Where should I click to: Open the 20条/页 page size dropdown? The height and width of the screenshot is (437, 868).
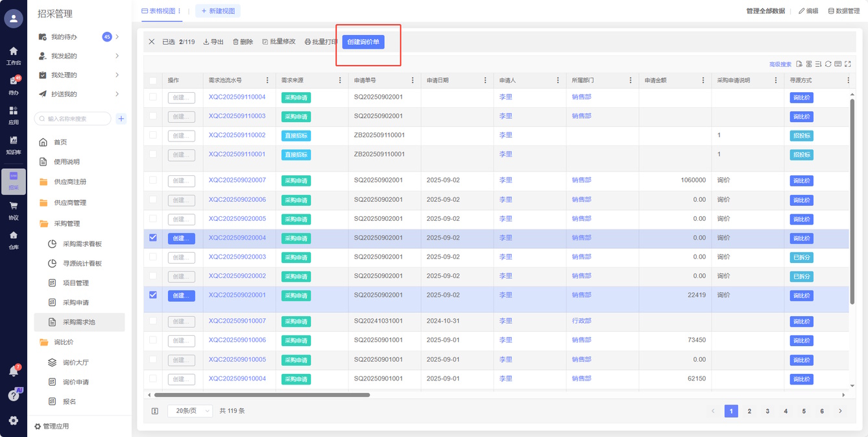tap(190, 411)
